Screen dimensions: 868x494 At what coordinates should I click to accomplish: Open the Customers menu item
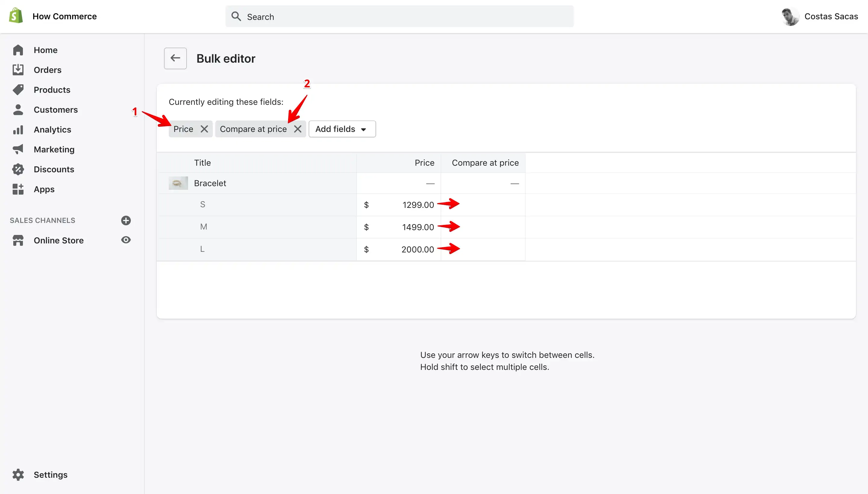tap(56, 110)
